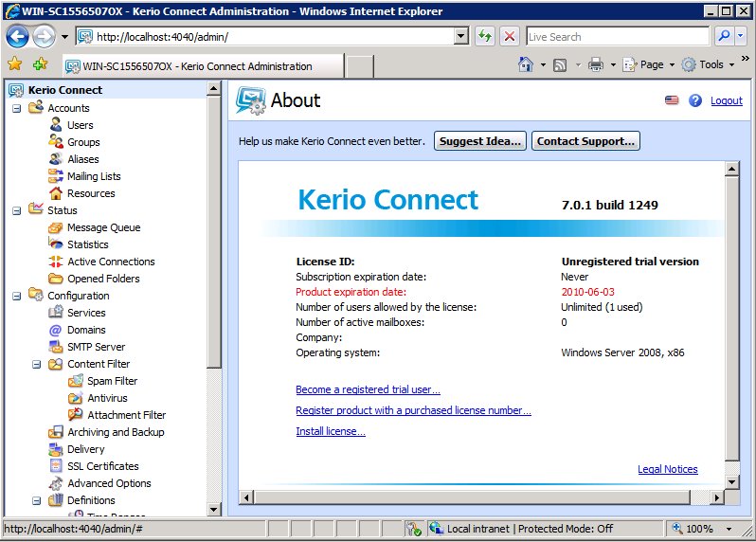Click About panel vertical scroll up arrow
Image resolution: width=756 pixels, height=542 pixels.
click(732, 169)
